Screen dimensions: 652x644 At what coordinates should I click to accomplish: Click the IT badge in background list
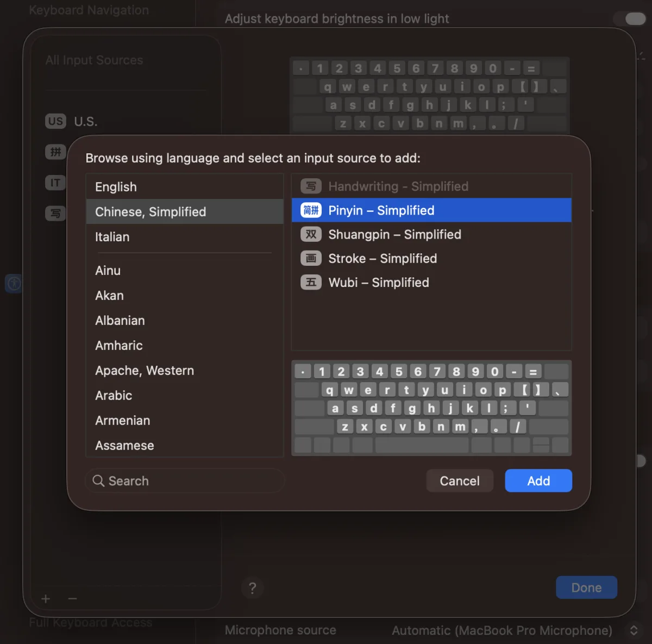point(55,183)
